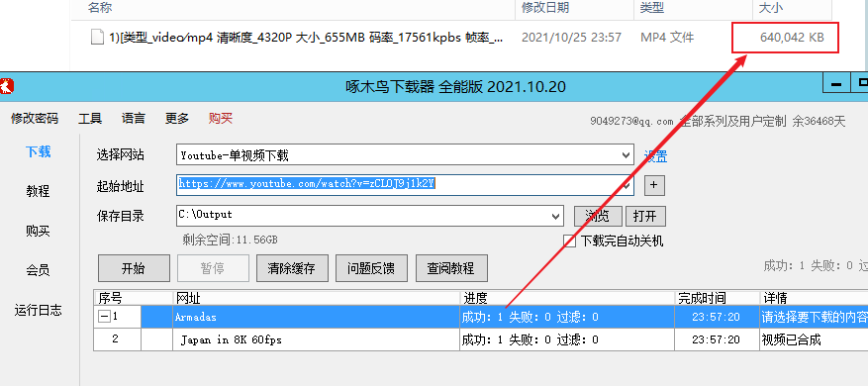This screenshot has height=386, width=868.
Task: Switch to the 下载 sidebar tab
Action: (x=39, y=151)
